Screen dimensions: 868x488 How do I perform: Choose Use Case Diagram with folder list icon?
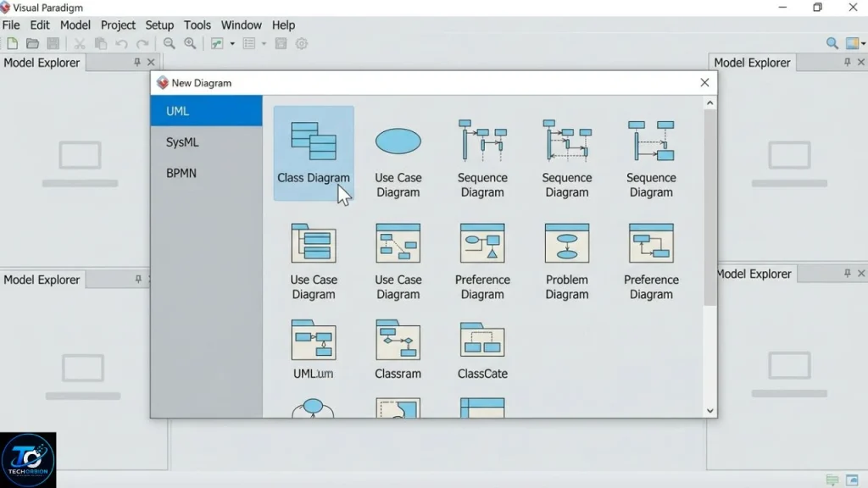[x=314, y=262]
